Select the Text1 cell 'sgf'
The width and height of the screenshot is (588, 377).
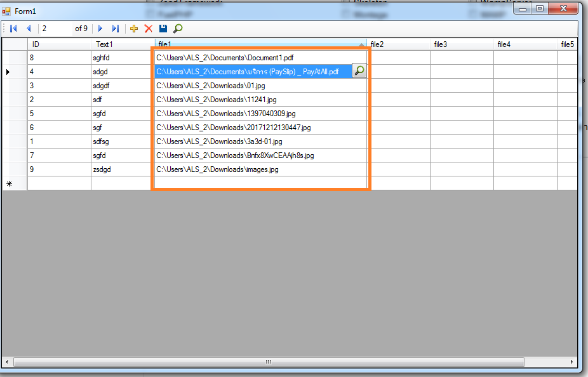click(x=123, y=128)
